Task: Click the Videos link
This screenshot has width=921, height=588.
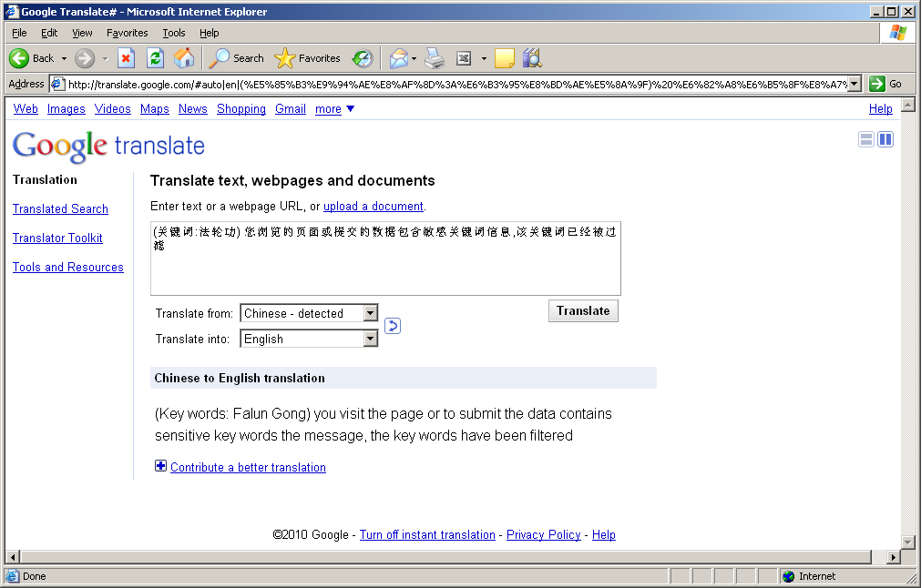Action: tap(113, 108)
